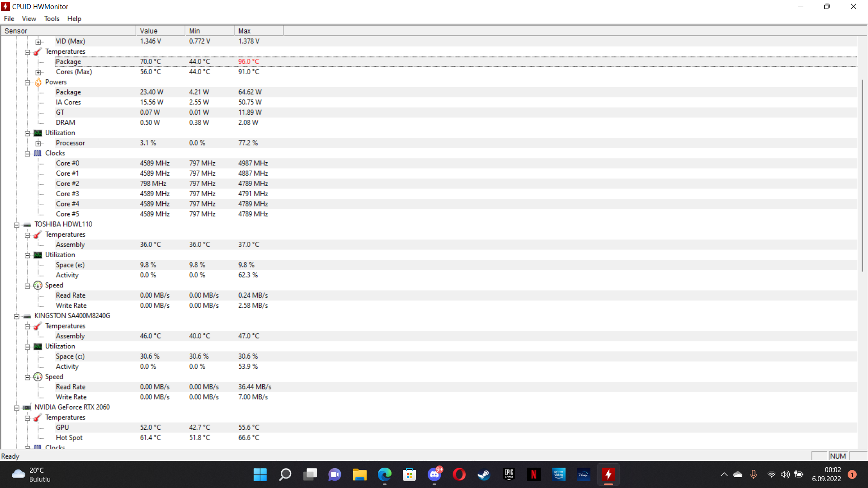
Task: Click the KINGSTON Speed gauge icon
Action: point(38,377)
